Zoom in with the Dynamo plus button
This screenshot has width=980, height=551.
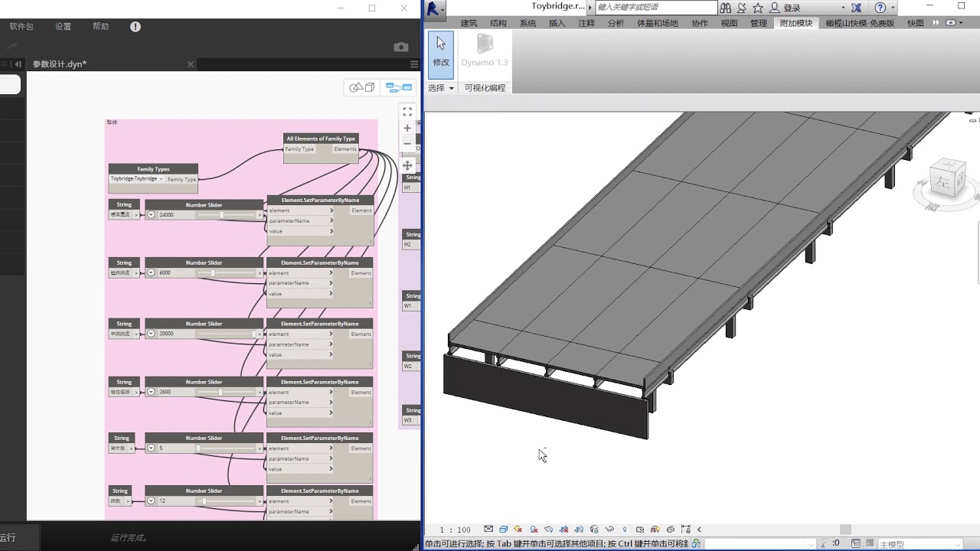(407, 128)
